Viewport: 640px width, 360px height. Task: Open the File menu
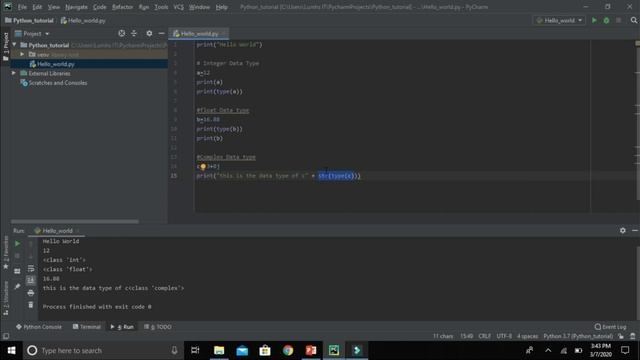(22, 7)
